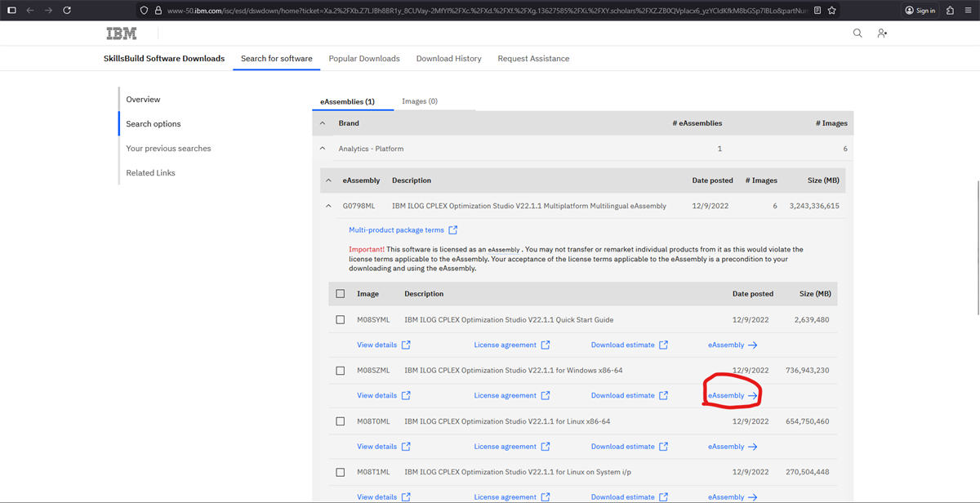
Task: Select Related Links in the sidebar
Action: click(x=151, y=173)
